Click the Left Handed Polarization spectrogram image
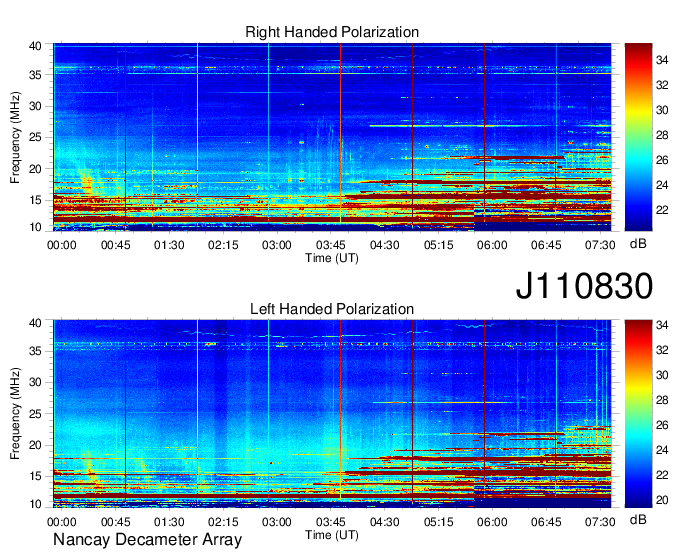The image size is (680, 552). (332, 414)
